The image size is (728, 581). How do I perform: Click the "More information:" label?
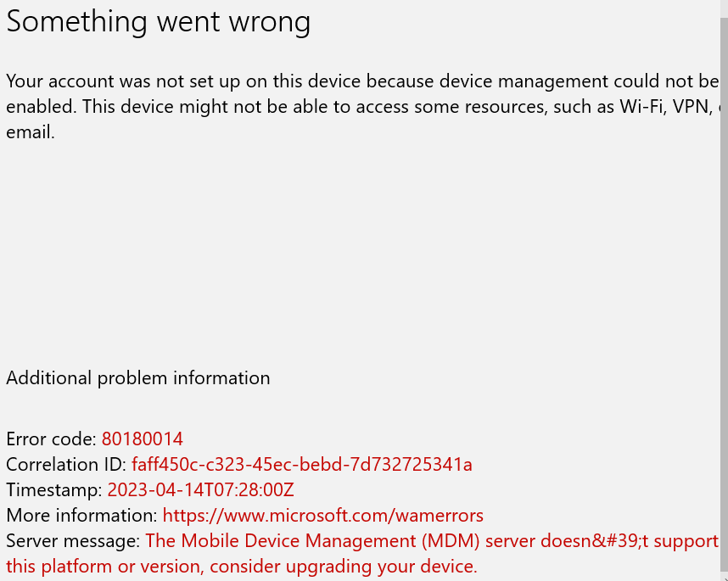81,516
